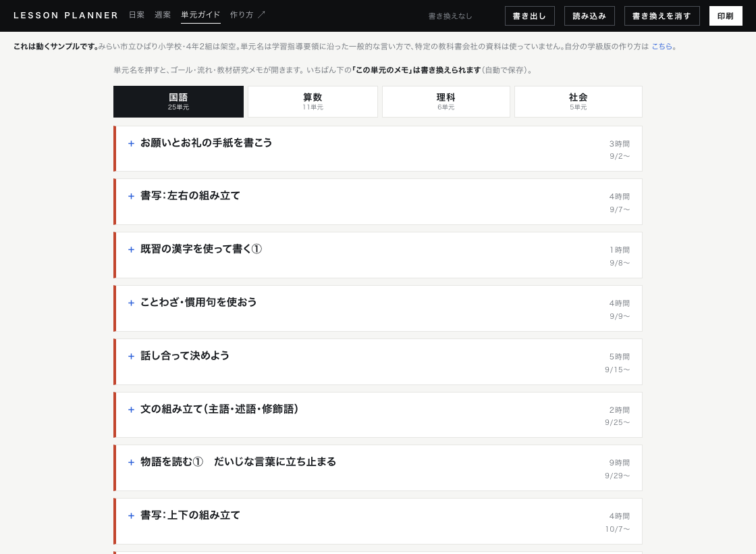Click the bold text これは動くサンプルです。
Image resolution: width=756 pixels, height=554 pixels.
[56, 47]
